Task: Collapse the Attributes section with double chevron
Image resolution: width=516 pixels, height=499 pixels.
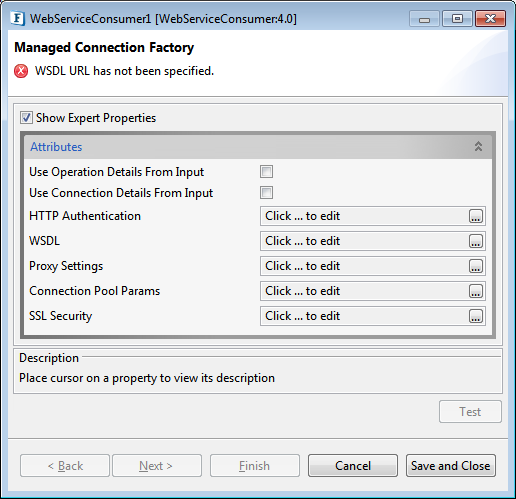Action: (x=478, y=146)
